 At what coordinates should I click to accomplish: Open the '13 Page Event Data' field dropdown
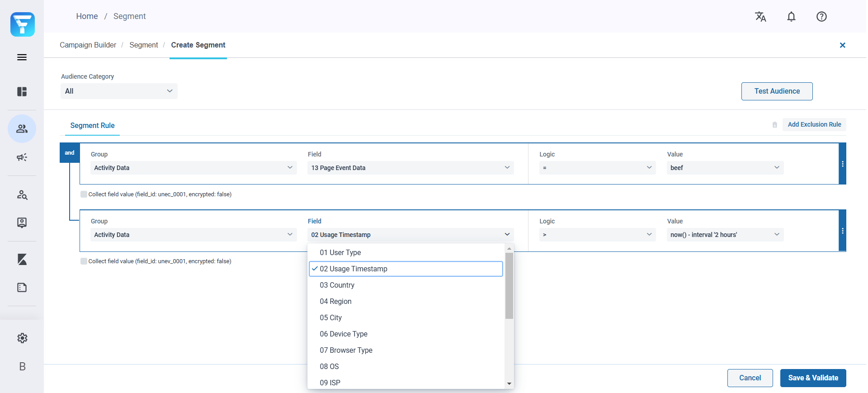410,168
